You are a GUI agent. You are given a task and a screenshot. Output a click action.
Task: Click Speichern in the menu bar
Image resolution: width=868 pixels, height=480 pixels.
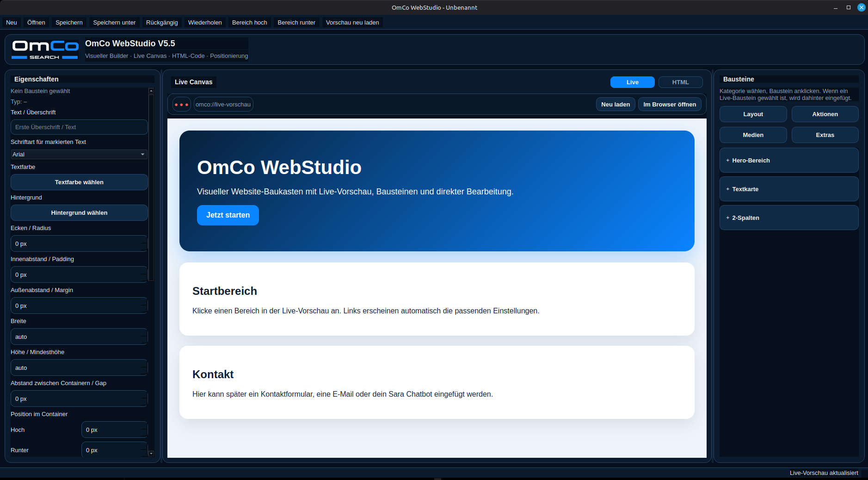(69, 22)
